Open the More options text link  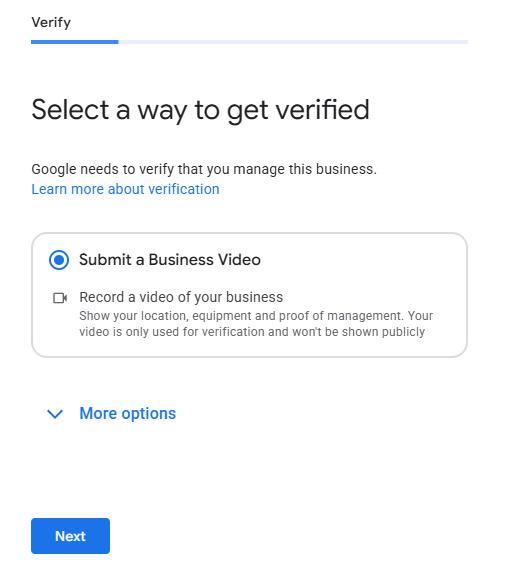[x=128, y=413]
